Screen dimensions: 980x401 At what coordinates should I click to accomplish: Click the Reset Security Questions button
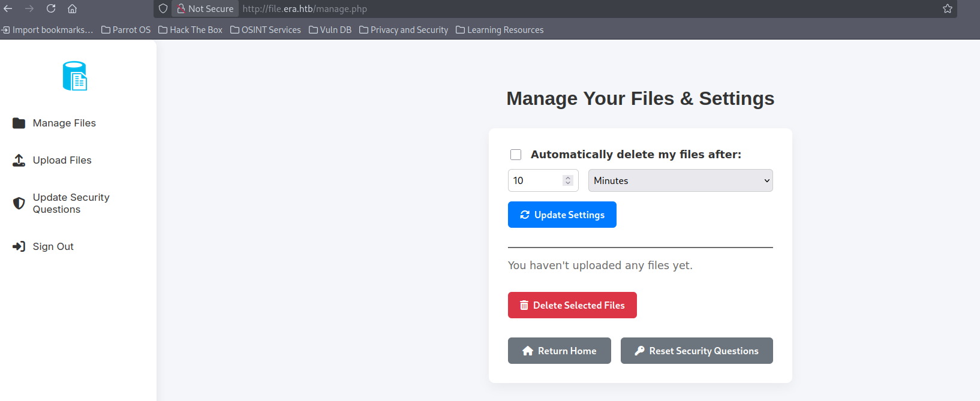pos(696,351)
